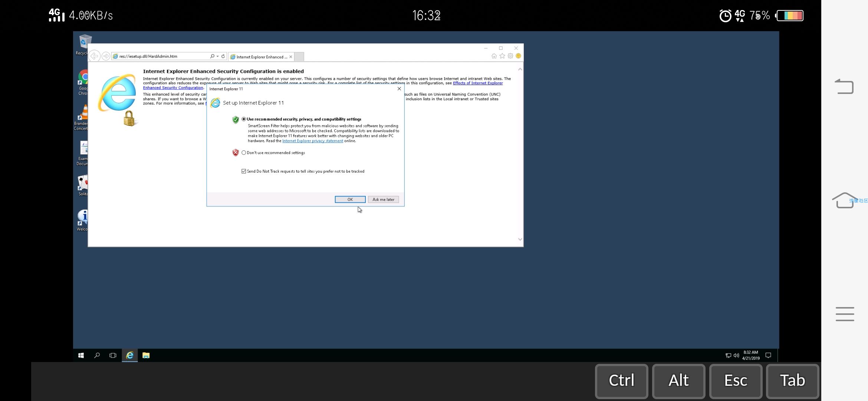The height and width of the screenshot is (401, 868).
Task: Click the IE back navigation arrow
Action: tap(94, 56)
